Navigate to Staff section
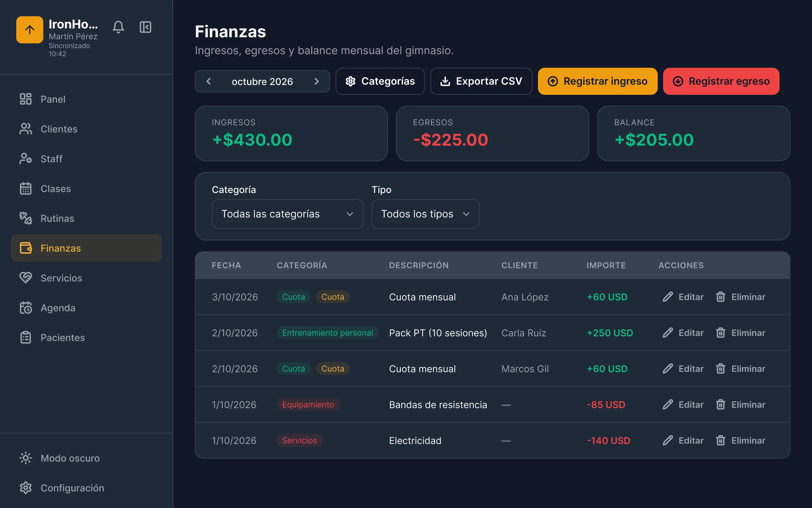This screenshot has width=812, height=508. (x=86, y=159)
